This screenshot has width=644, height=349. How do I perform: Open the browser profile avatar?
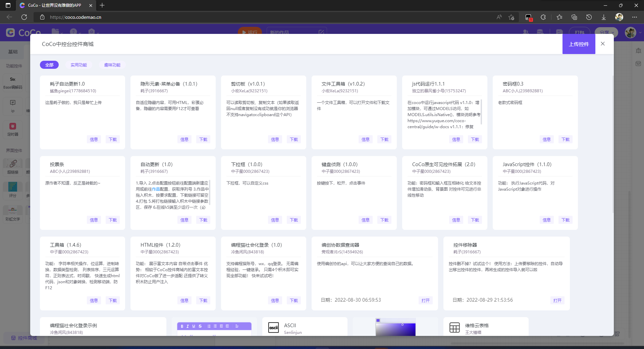click(619, 17)
